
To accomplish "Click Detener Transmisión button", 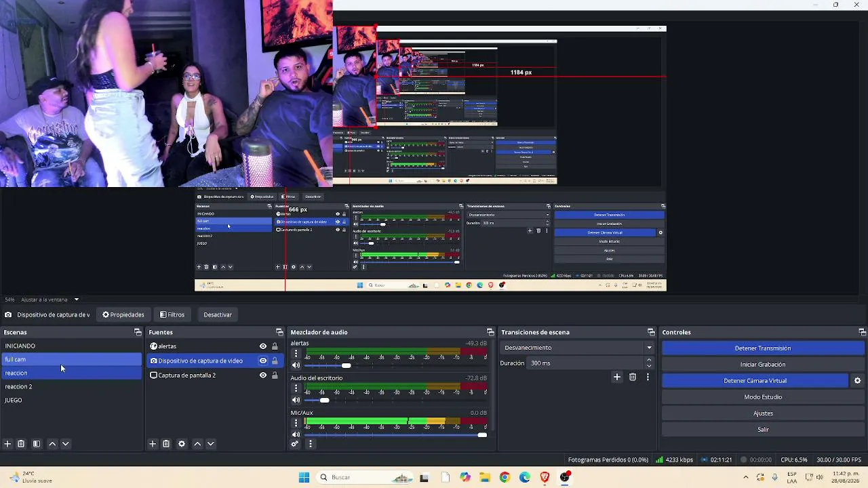I will pyautogui.click(x=763, y=348).
